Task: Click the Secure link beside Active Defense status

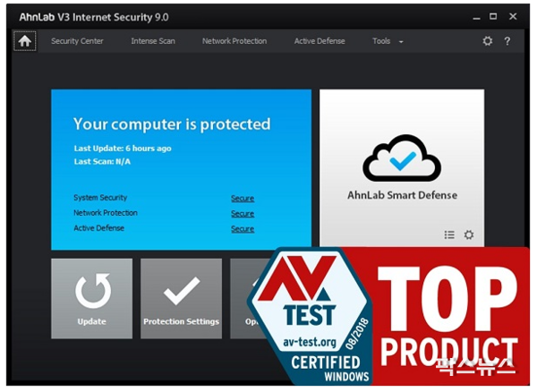Action: point(243,229)
